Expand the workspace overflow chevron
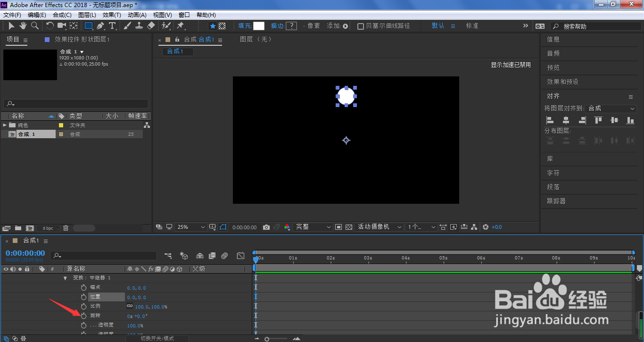The image size is (644, 342). (x=526, y=26)
